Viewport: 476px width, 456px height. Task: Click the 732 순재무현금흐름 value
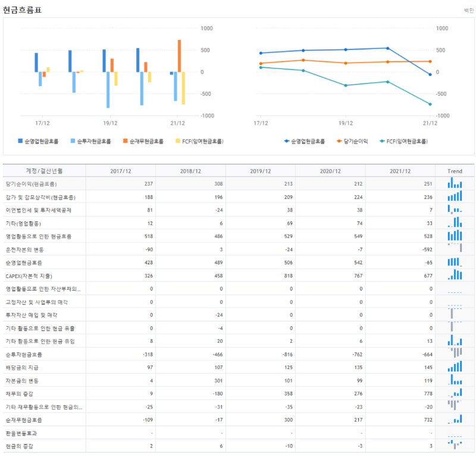pyautogui.click(x=428, y=420)
